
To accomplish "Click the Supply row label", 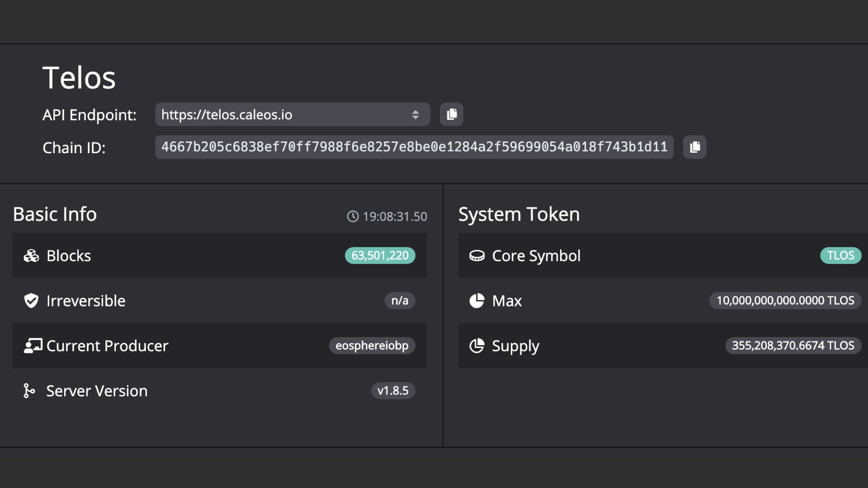I will tap(515, 347).
